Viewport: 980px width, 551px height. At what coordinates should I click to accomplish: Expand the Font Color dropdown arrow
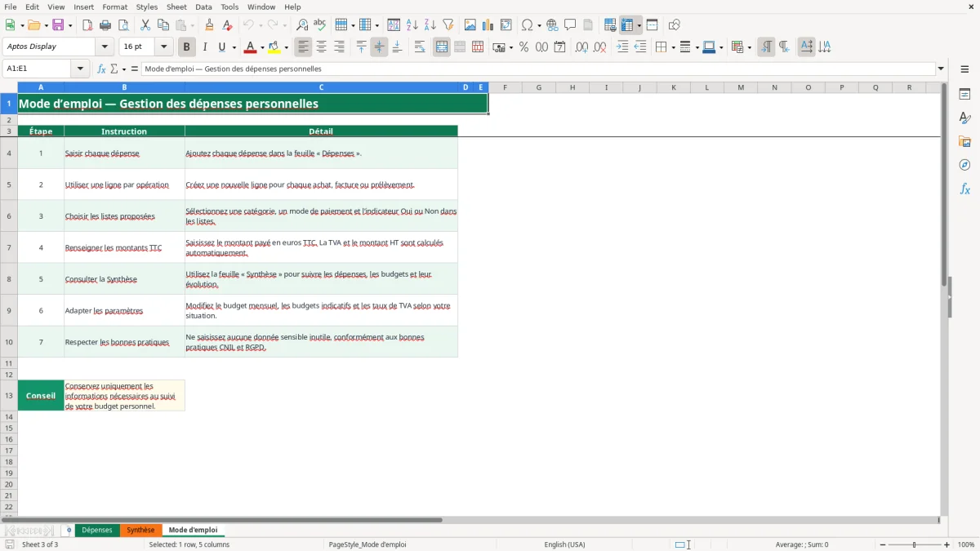pyautogui.click(x=262, y=47)
